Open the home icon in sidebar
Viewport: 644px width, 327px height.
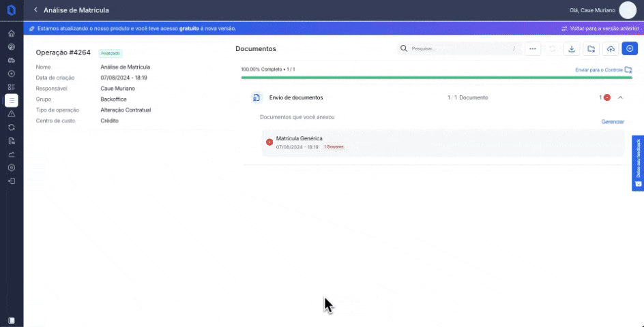coord(11,33)
